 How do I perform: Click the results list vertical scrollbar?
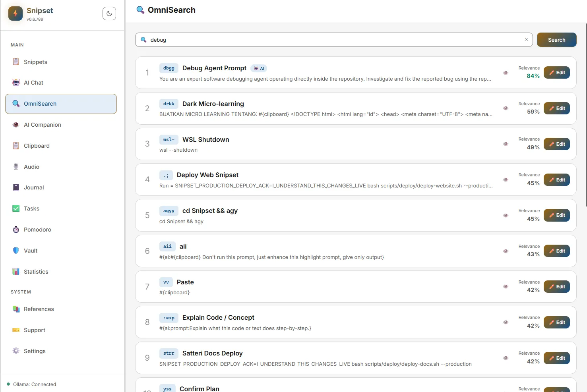(586, 115)
